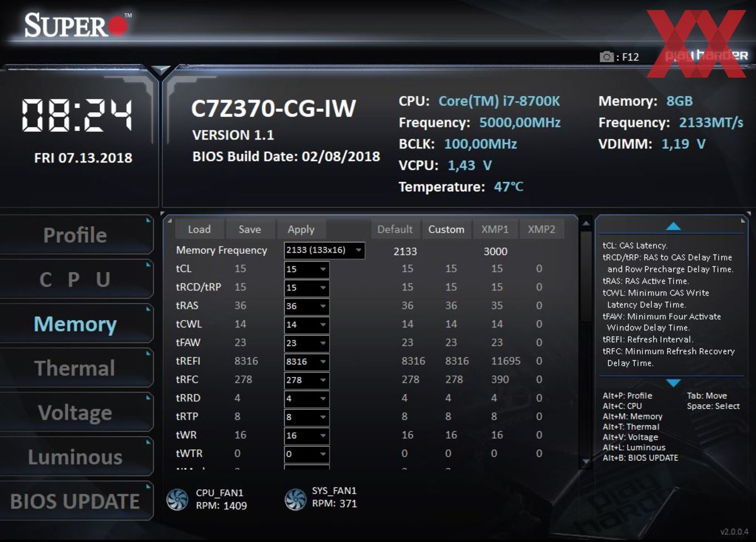Click the Load button
This screenshot has width=756, height=542.
[x=200, y=229]
